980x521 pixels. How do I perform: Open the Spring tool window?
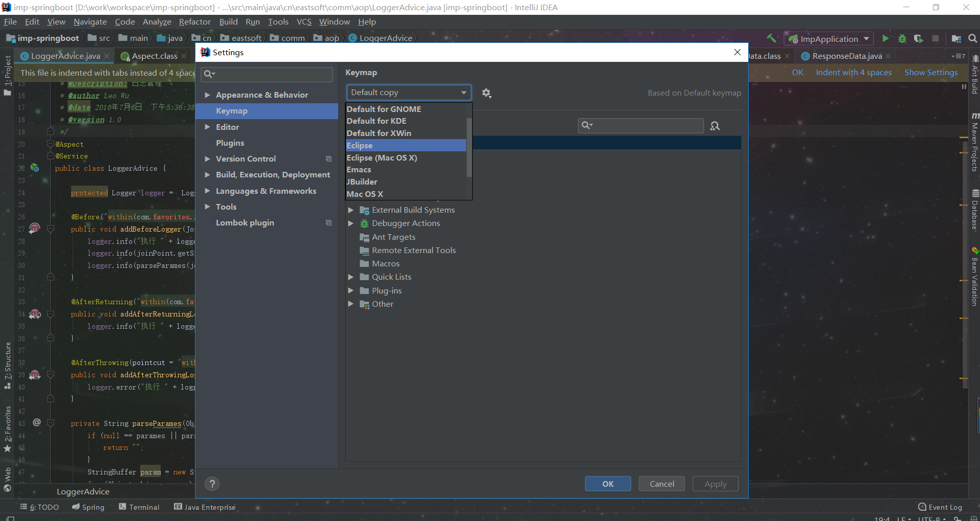[x=88, y=507]
